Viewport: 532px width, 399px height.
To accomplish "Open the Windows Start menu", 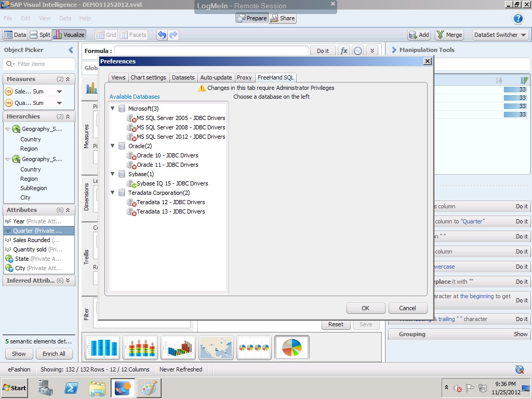I will 14,388.
